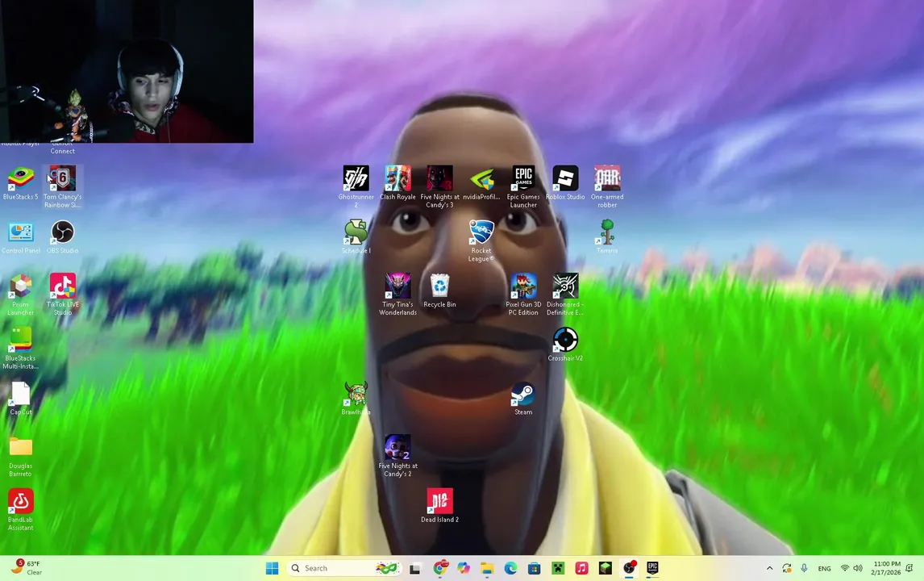Launch the Terraria desktop shortcut
The width and height of the screenshot is (924, 581).
607,237
